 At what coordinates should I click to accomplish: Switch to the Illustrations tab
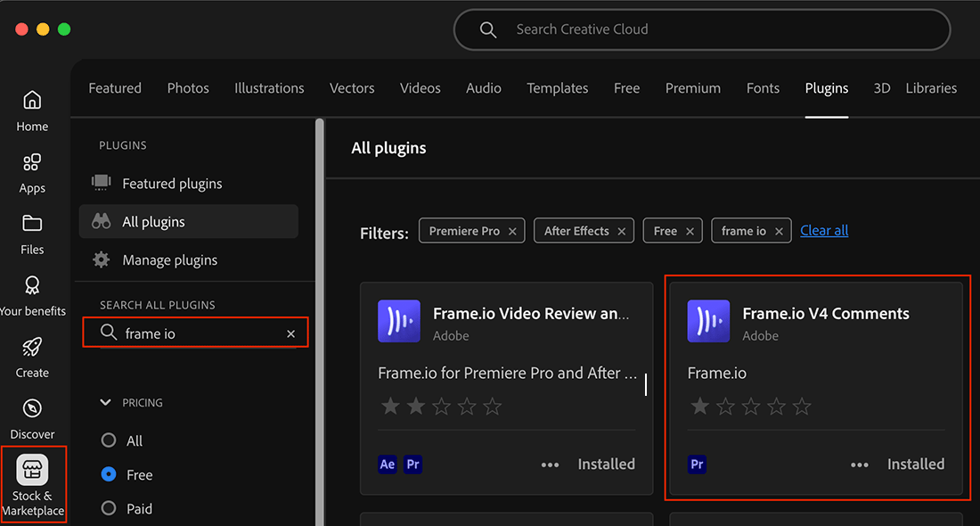(269, 88)
